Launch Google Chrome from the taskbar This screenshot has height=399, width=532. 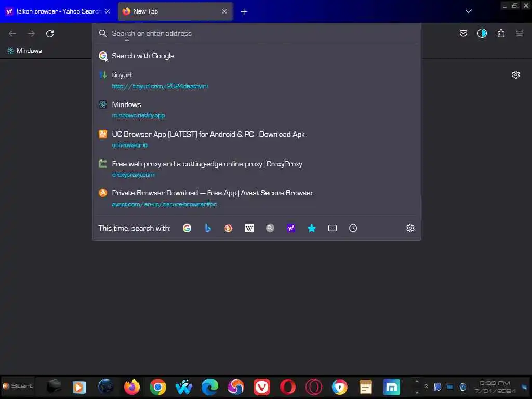coord(158,387)
